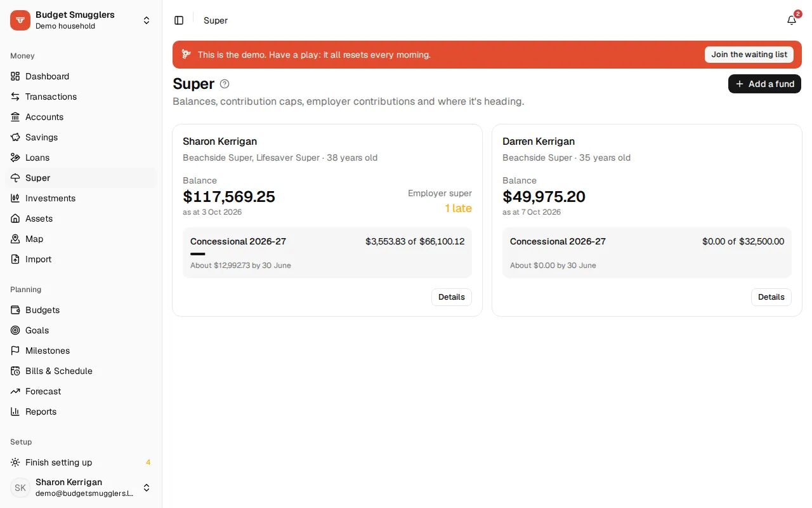
Task: Click the Sharon Kerrigan card title
Action: pyautogui.click(x=219, y=142)
